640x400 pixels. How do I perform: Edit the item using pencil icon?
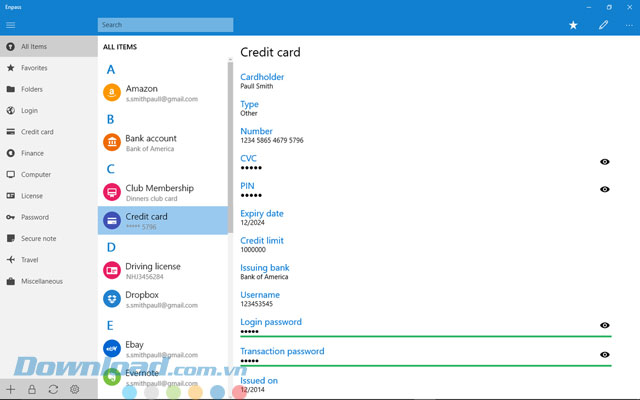pyautogui.click(x=603, y=25)
